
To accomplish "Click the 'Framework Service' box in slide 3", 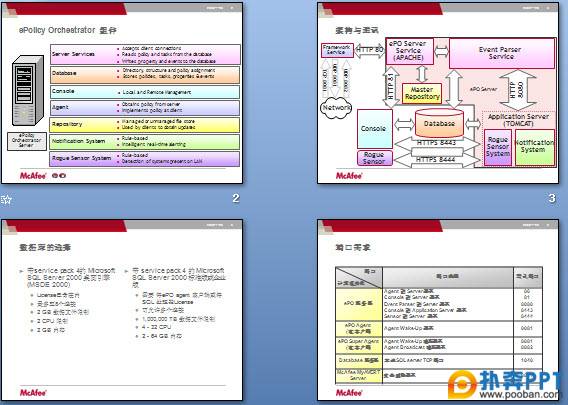I will pos(337,50).
